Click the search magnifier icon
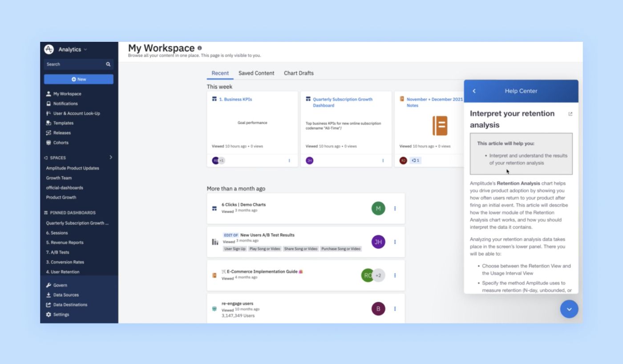This screenshot has width=623, height=364. pyautogui.click(x=108, y=64)
